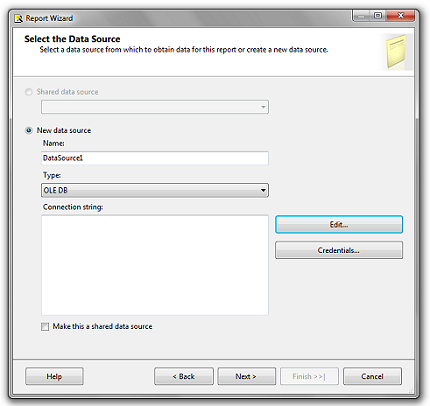Click the Edit... connection string button
The height and width of the screenshot is (406, 430).
339,224
